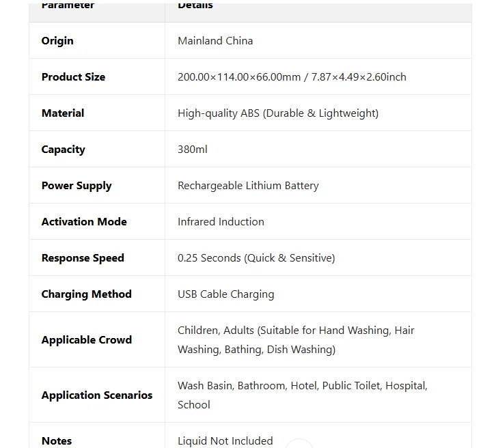This screenshot has width=483, height=448.
Task: Select the "Rechargeable Lithium Battery" text
Action: click(248, 186)
